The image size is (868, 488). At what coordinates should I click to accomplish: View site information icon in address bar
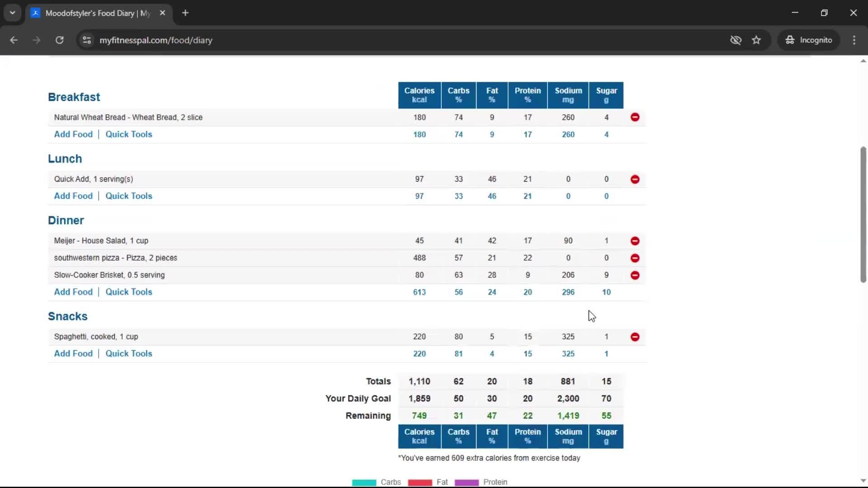pyautogui.click(x=87, y=40)
